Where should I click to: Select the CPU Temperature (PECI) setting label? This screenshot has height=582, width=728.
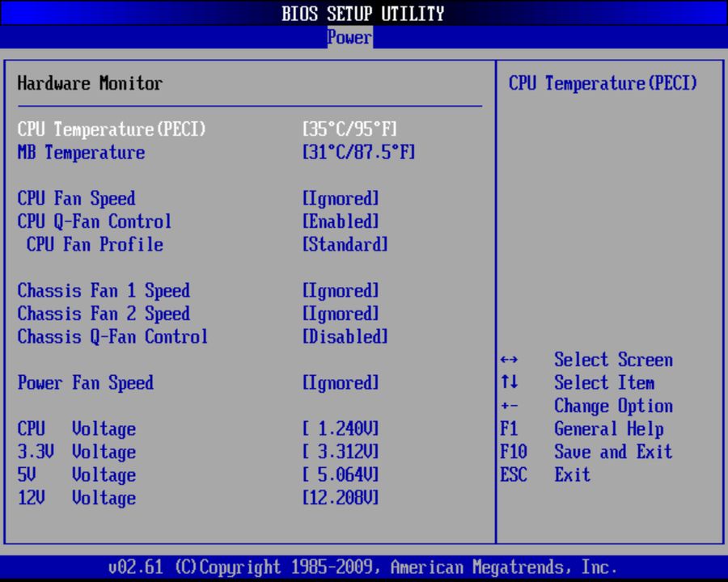[x=112, y=129]
